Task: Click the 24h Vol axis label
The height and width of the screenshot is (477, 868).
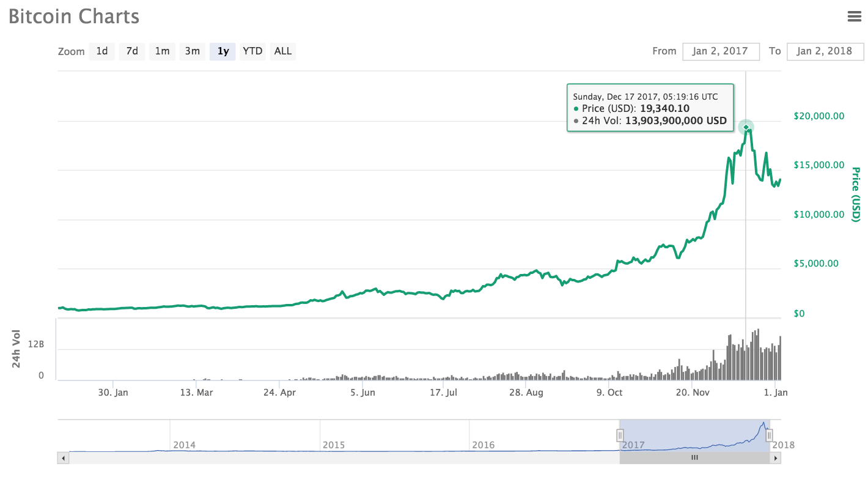Action: [x=17, y=349]
